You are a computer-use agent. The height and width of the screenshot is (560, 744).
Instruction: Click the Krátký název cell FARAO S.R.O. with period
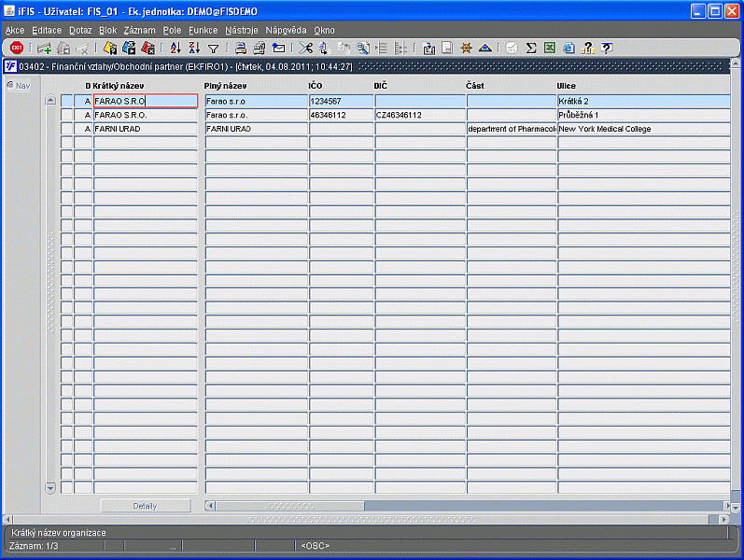pos(146,115)
